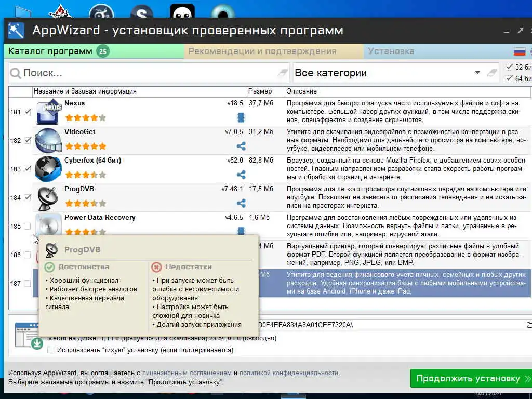
Task: Sort by "Описание" column header
Action: [407, 91]
